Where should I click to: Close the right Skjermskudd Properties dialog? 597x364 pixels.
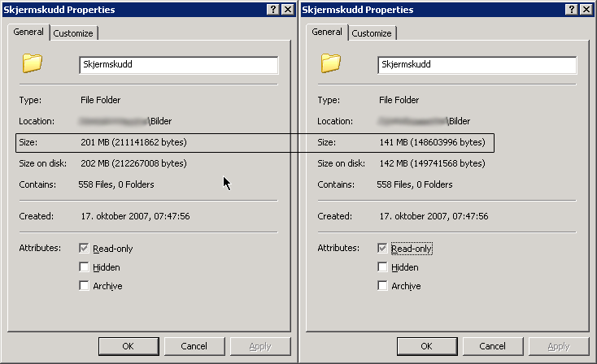click(x=586, y=10)
